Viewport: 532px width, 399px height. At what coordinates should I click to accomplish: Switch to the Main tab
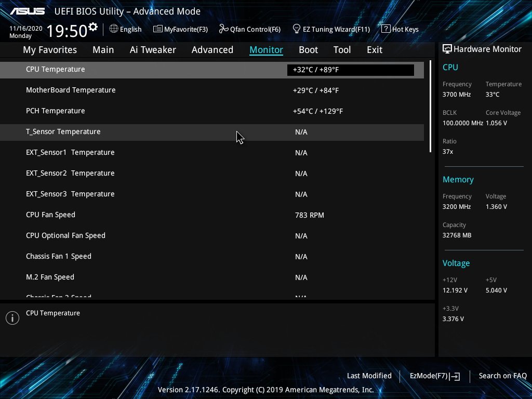103,50
